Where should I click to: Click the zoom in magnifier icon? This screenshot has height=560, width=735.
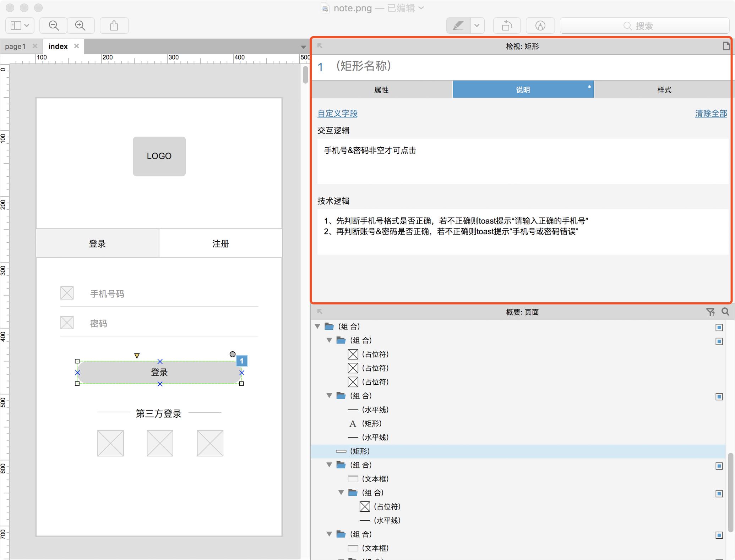pos(81,26)
